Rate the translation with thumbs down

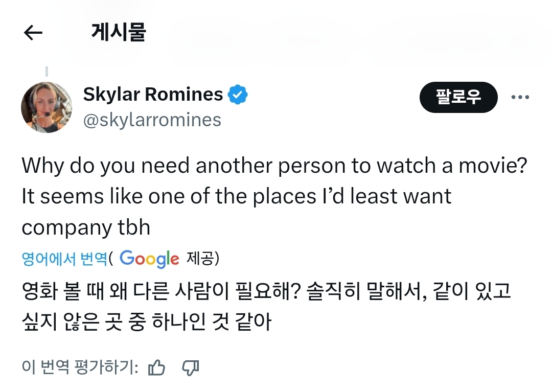[x=191, y=367]
